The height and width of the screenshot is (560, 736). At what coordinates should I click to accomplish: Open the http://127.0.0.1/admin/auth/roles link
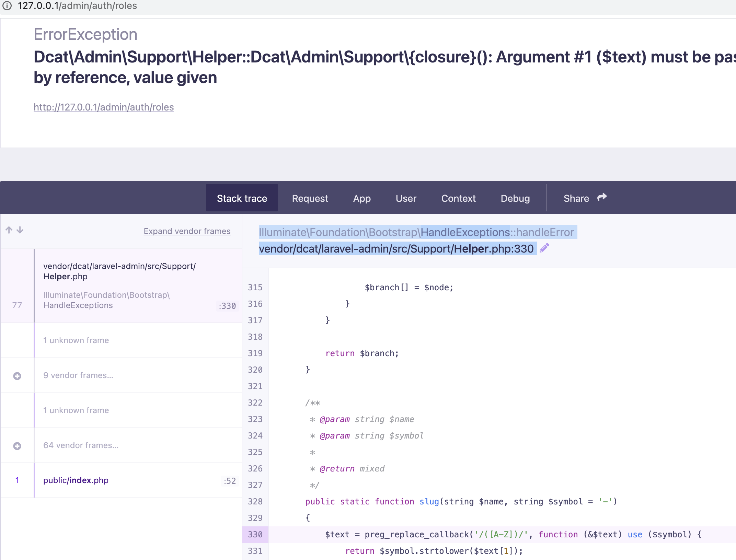(x=103, y=107)
